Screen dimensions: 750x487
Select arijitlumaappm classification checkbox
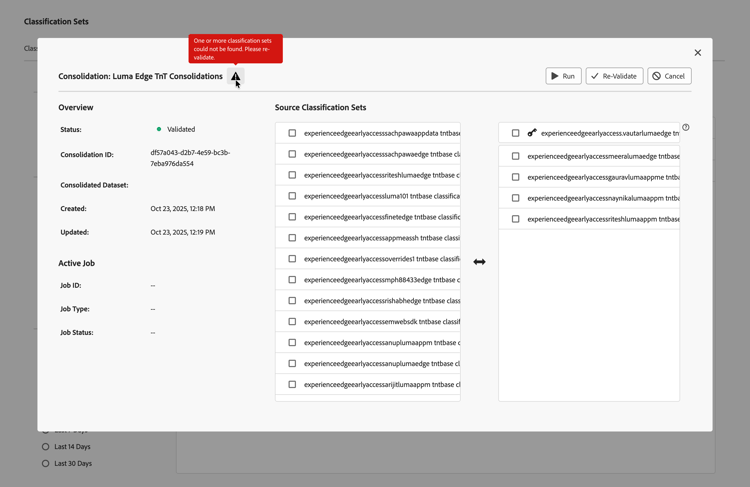(x=292, y=385)
